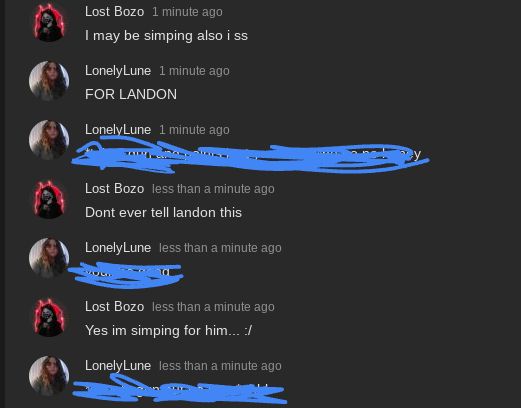521x408 pixels.
Task: Click Lost Bozo username above 'Yes im simping for him'
Action: 114,307
